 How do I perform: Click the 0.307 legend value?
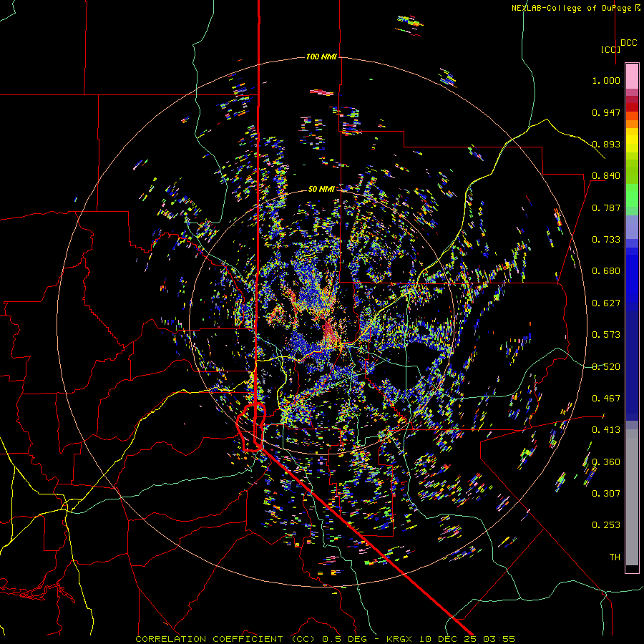[606, 494]
